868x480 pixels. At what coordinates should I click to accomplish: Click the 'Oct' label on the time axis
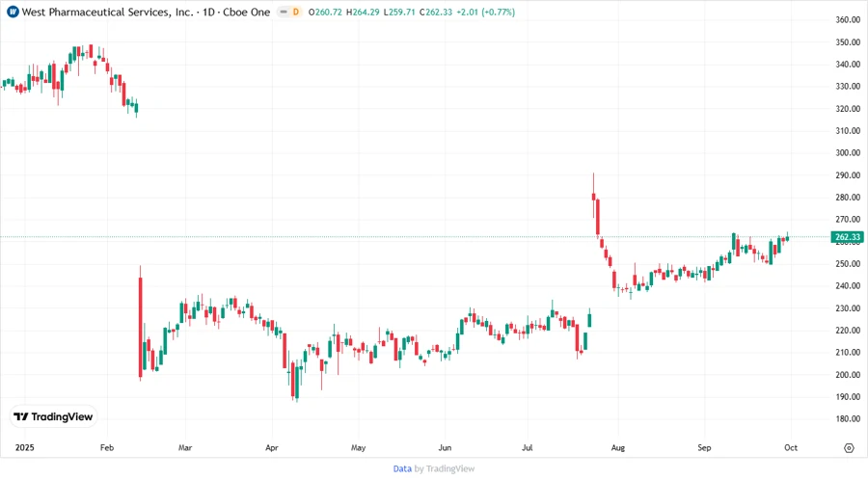pyautogui.click(x=790, y=448)
